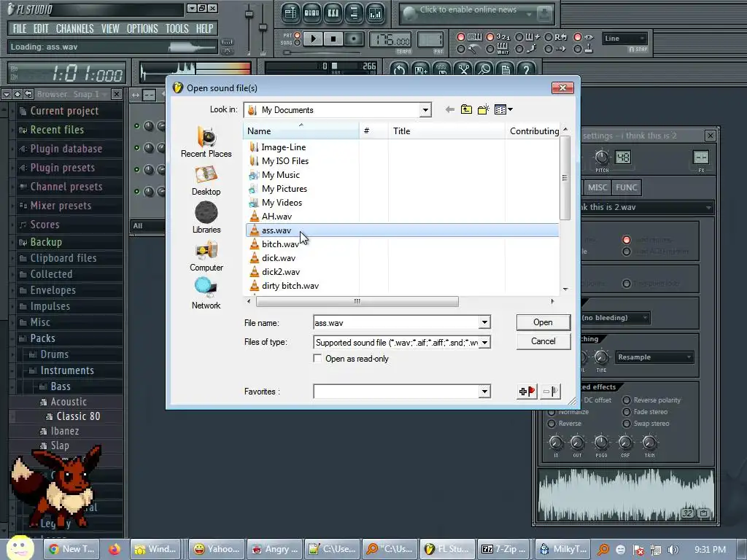Screen dimensions: 747x560
Task: Open the Resample stretching dropdown
Action: tap(654, 357)
